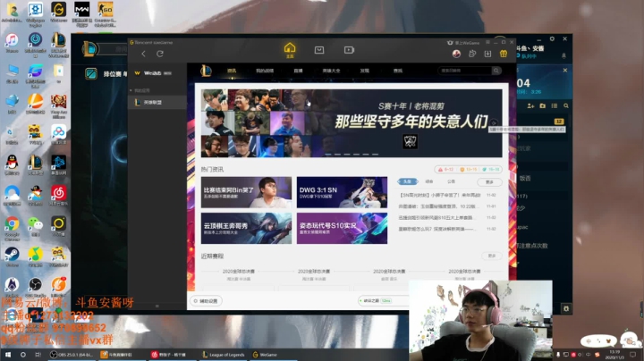Switch news list to 头条 tab
The image size is (644, 361).
407,181
